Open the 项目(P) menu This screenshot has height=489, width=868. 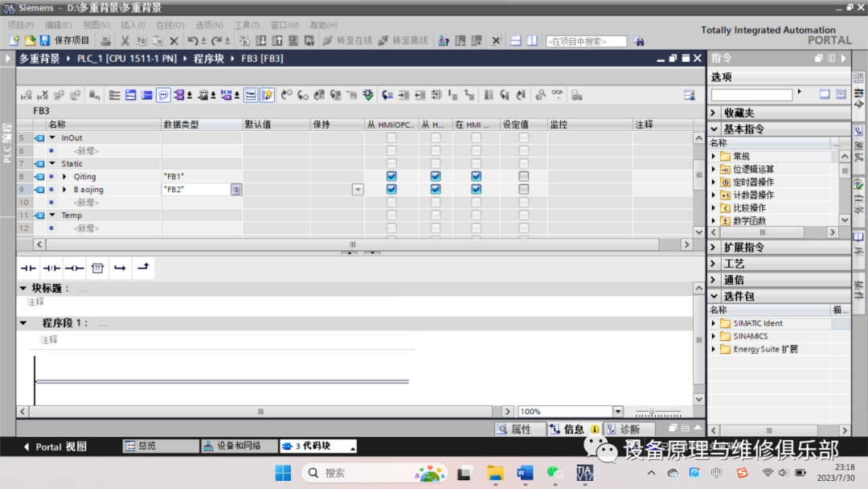[x=20, y=25]
